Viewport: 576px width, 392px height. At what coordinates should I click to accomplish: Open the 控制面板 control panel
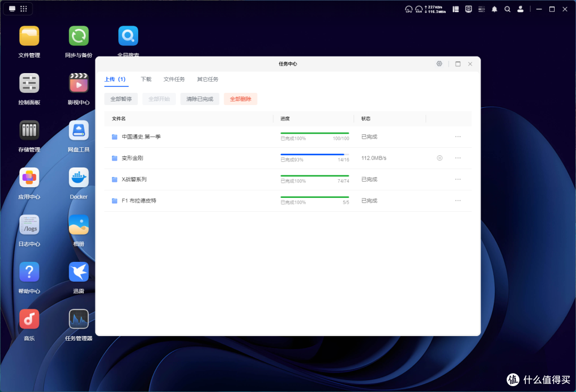click(x=29, y=83)
